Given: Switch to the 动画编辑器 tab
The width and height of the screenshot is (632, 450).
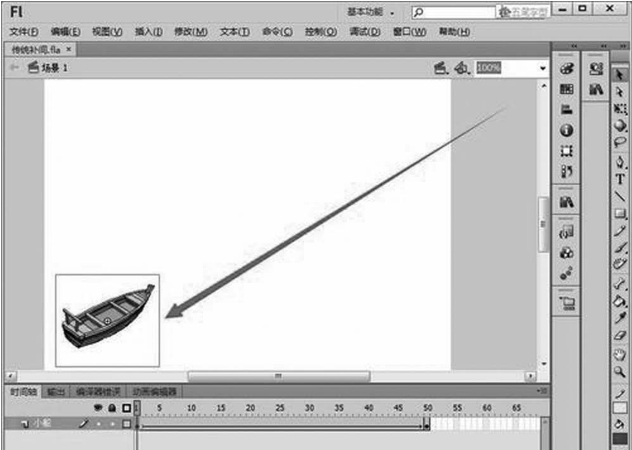Looking at the screenshot, I should [x=155, y=392].
